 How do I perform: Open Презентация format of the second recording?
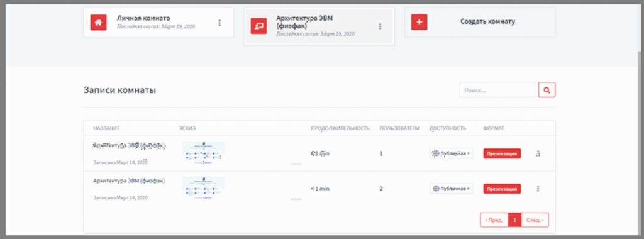502,189
